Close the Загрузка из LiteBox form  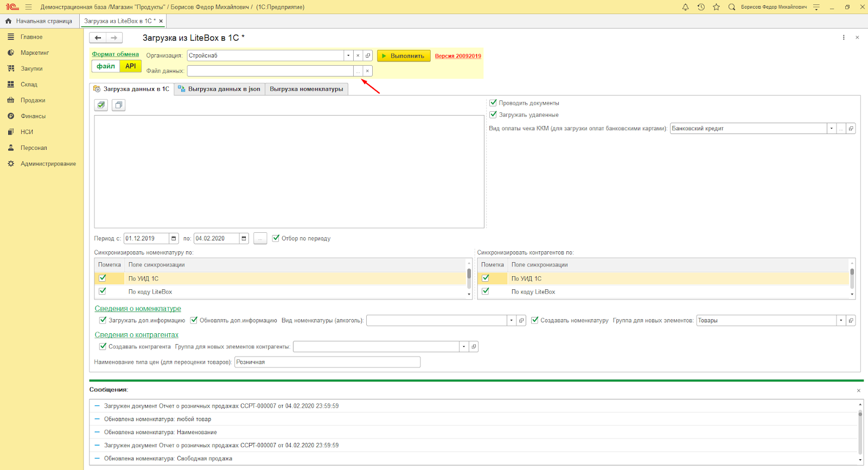click(x=857, y=37)
